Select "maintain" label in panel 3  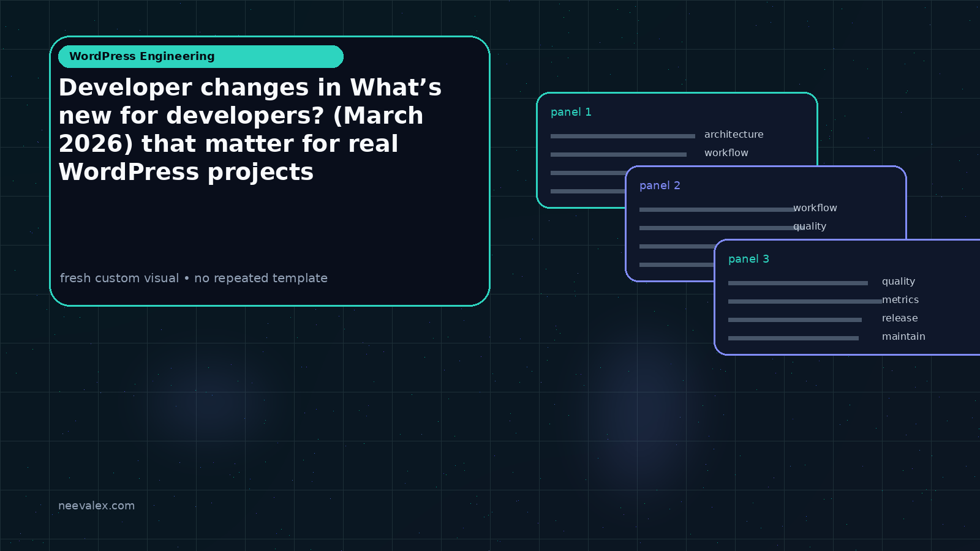pos(903,337)
